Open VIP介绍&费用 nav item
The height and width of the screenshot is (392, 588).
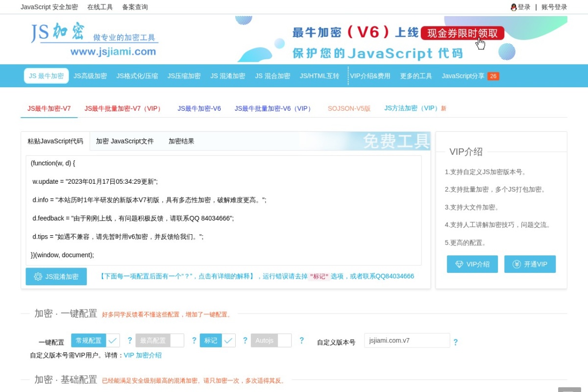pyautogui.click(x=370, y=76)
